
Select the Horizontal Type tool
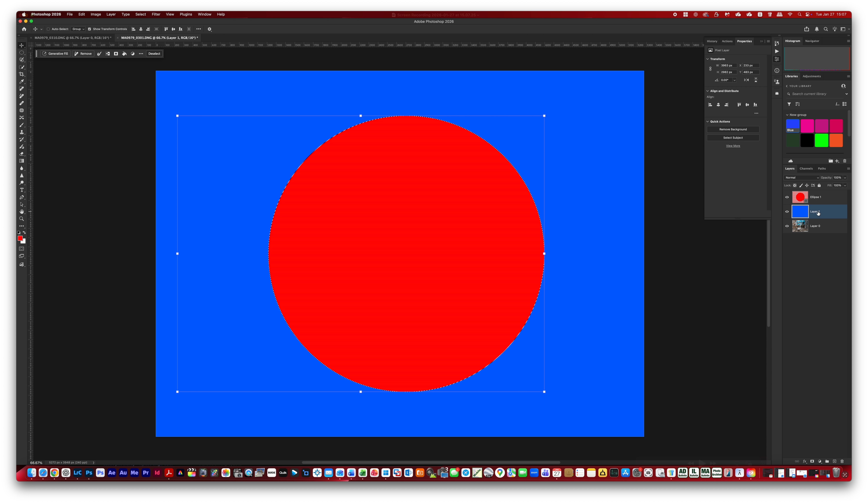coord(22,190)
